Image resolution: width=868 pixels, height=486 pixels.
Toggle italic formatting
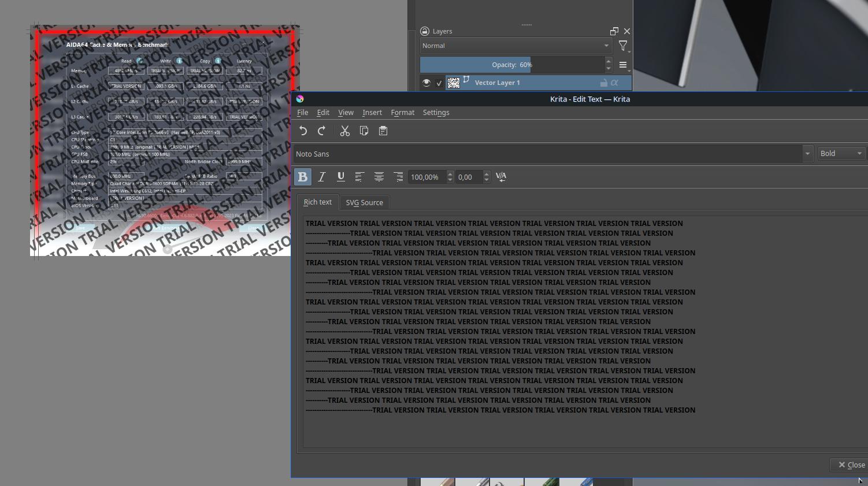[x=322, y=177]
